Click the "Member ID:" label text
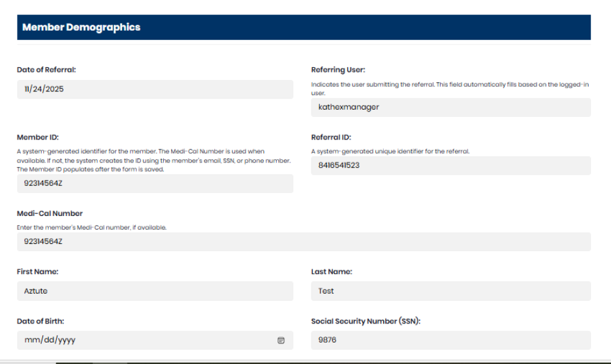Viewport: 611px width, 364px height. click(x=38, y=138)
